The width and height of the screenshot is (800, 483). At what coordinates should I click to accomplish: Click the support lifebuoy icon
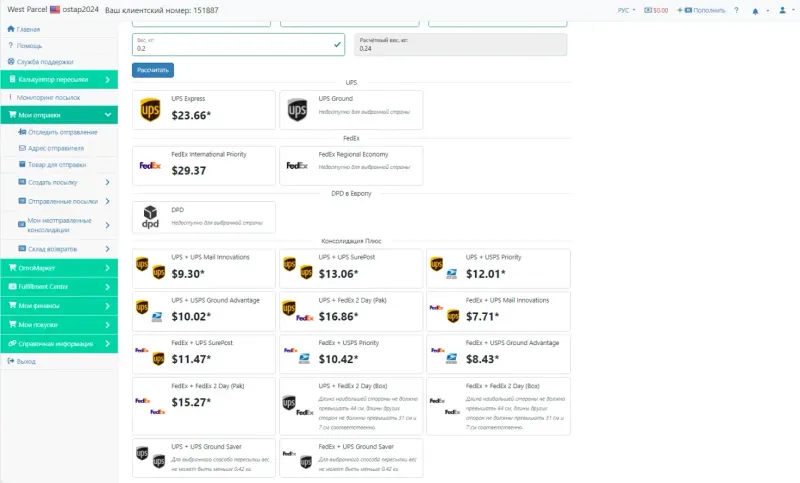tap(11, 61)
